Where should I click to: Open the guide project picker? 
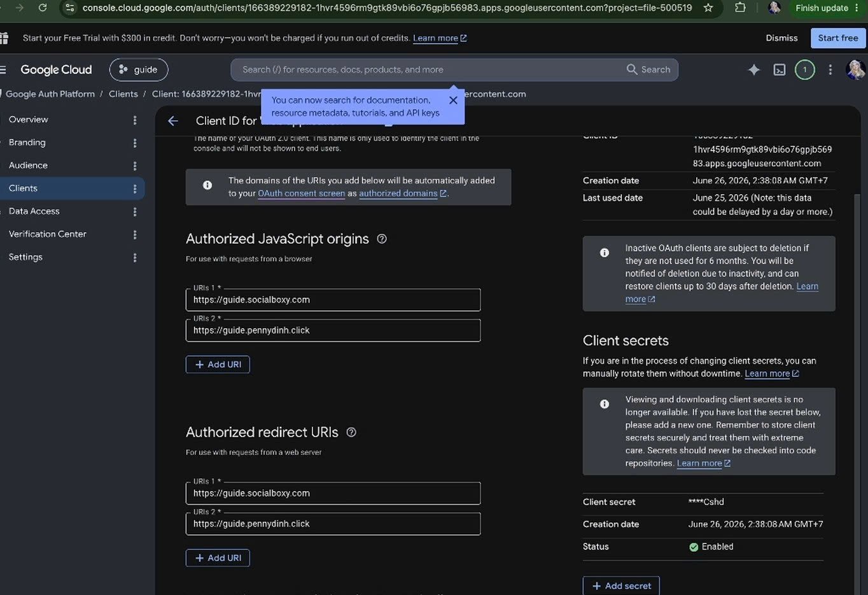(139, 69)
